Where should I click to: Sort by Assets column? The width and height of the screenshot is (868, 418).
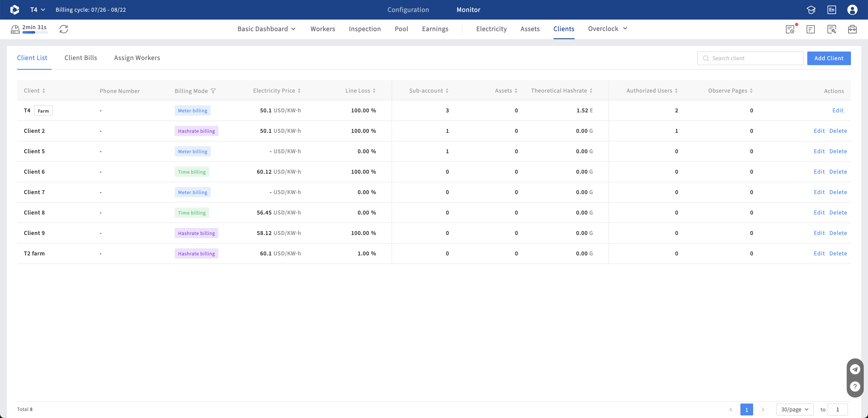pos(516,90)
